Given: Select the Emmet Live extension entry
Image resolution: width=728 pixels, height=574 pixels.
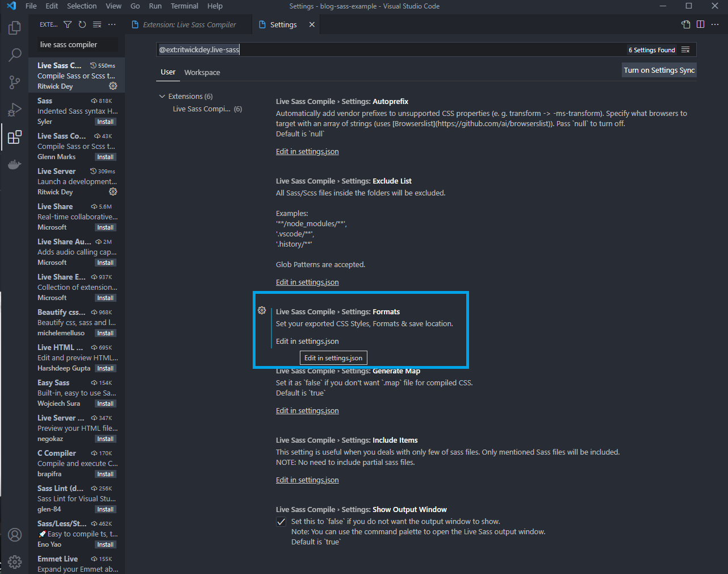Looking at the screenshot, I should (x=77, y=564).
